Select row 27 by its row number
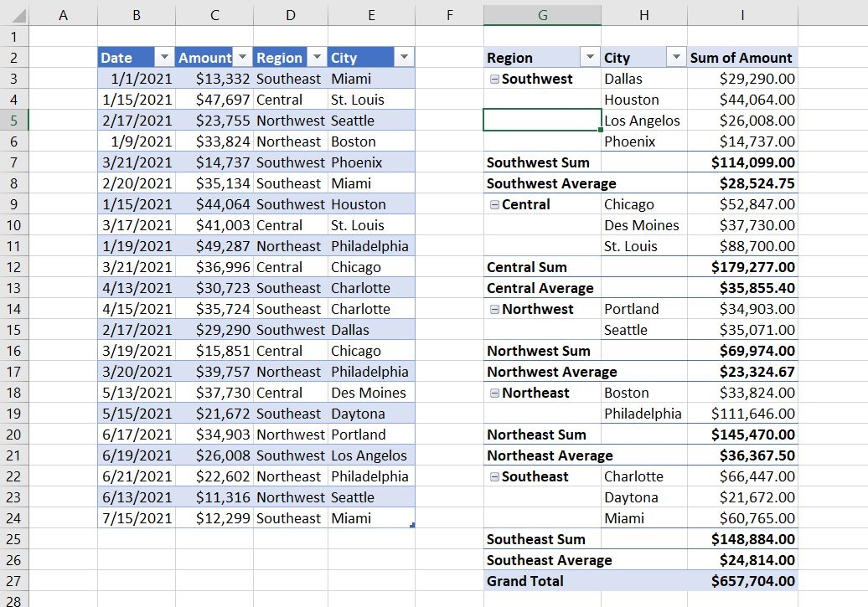Screen dimensions: 868x607 pyautogui.click(x=14, y=581)
